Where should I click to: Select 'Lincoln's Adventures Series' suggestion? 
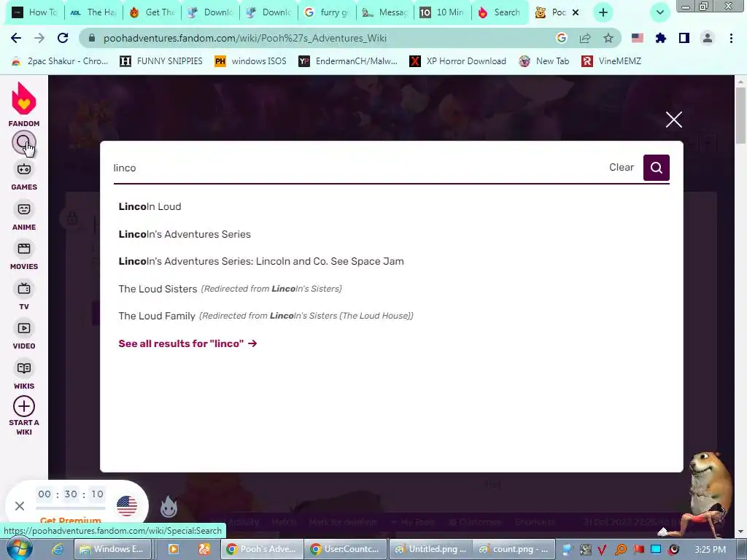tap(185, 234)
